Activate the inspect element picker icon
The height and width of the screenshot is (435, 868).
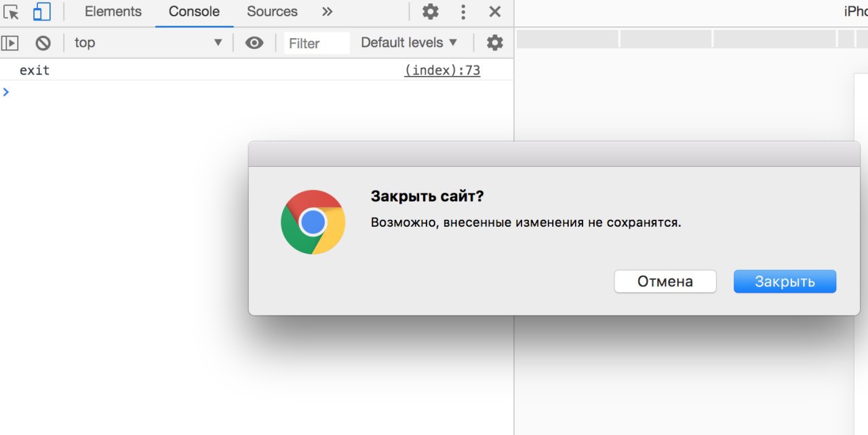tap(11, 12)
